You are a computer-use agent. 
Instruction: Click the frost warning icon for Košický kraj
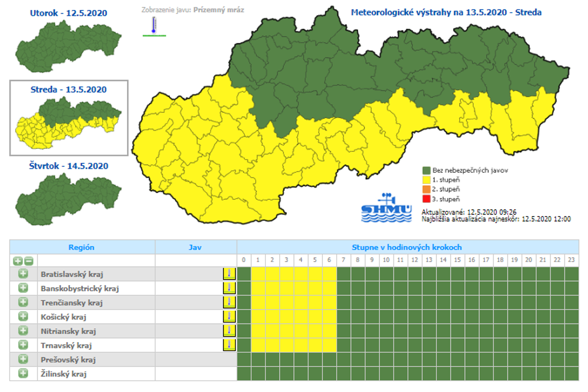(x=229, y=317)
